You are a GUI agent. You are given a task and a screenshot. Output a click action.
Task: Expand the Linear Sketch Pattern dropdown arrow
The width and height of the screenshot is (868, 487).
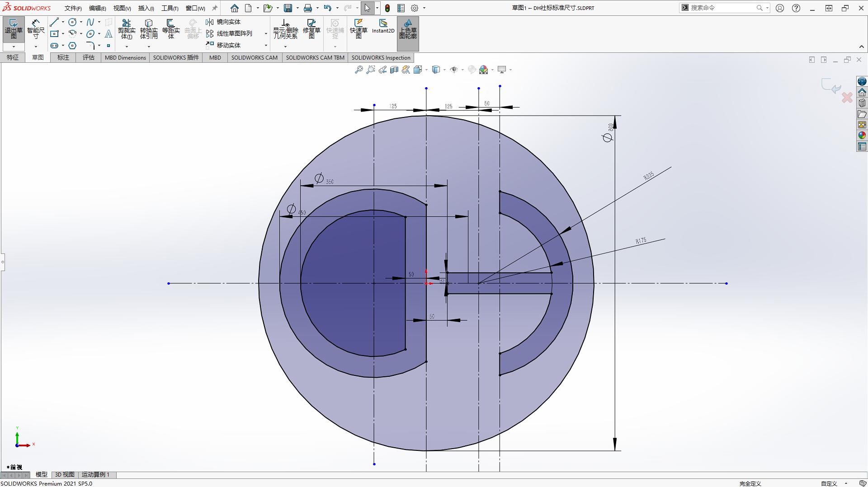pyautogui.click(x=266, y=34)
